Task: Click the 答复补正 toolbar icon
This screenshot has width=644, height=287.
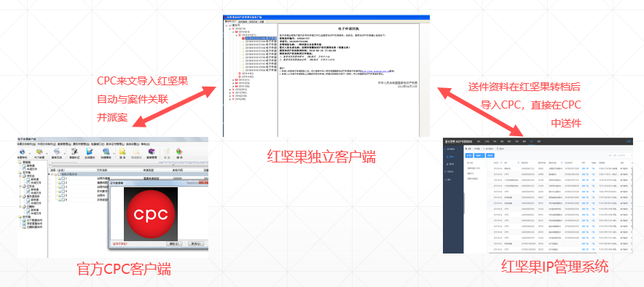Action: (74, 154)
